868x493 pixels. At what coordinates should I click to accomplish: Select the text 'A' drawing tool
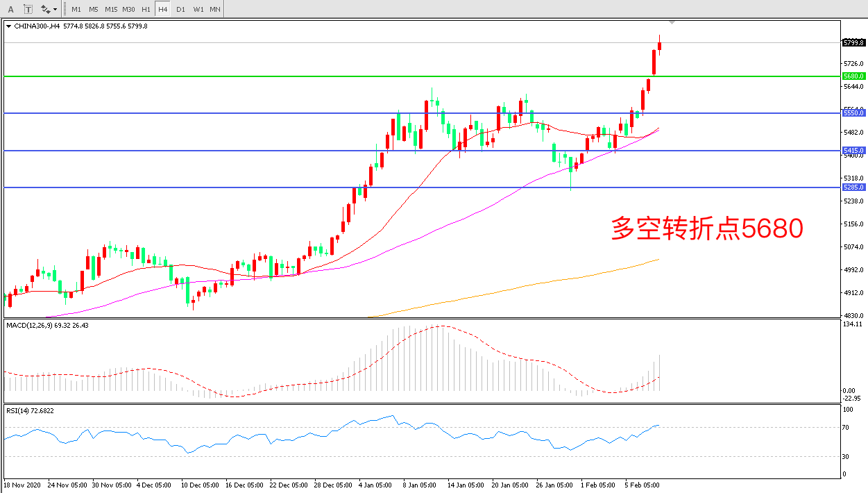[10, 9]
